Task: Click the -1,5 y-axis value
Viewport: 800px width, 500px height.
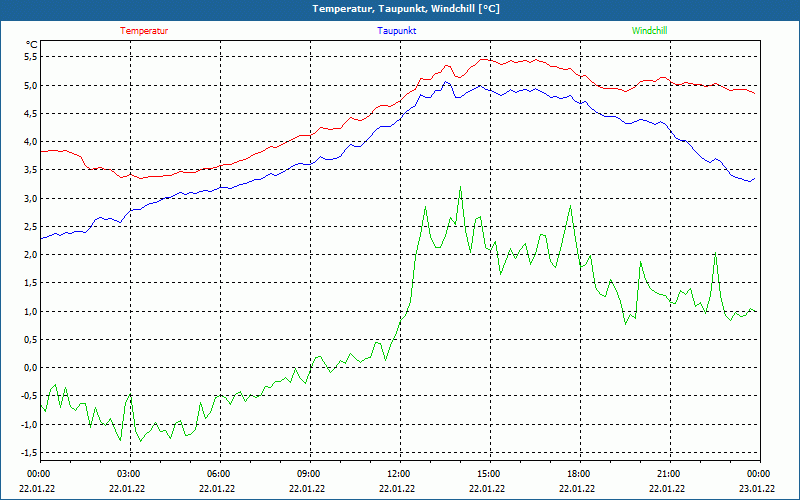Action: click(x=30, y=453)
